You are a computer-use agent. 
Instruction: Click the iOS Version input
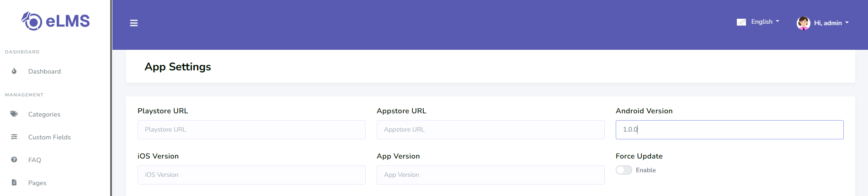tap(251, 175)
